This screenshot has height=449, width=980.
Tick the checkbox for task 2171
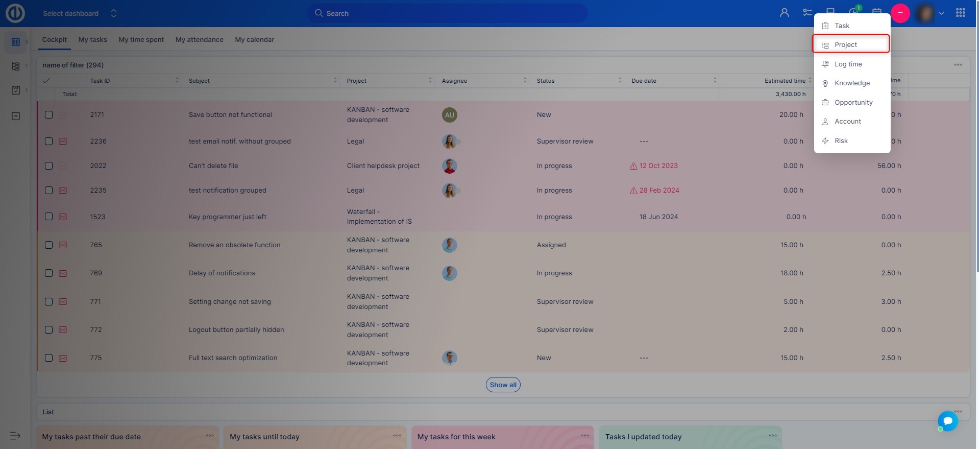click(x=49, y=115)
